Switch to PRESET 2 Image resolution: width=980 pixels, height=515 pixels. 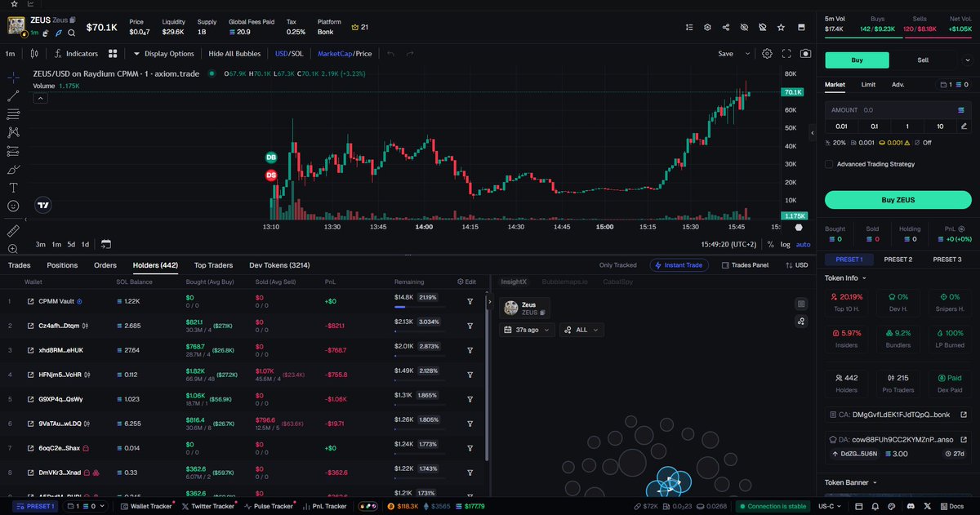pyautogui.click(x=898, y=260)
